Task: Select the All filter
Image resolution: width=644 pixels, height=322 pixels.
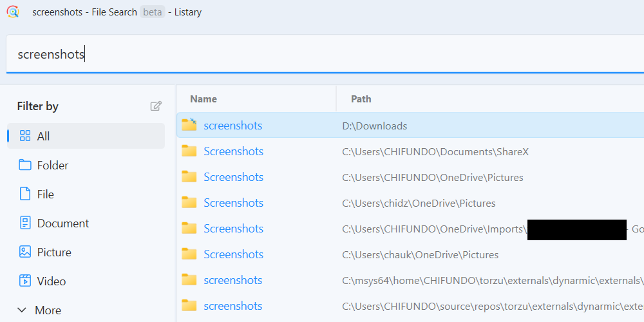Action: click(x=43, y=137)
